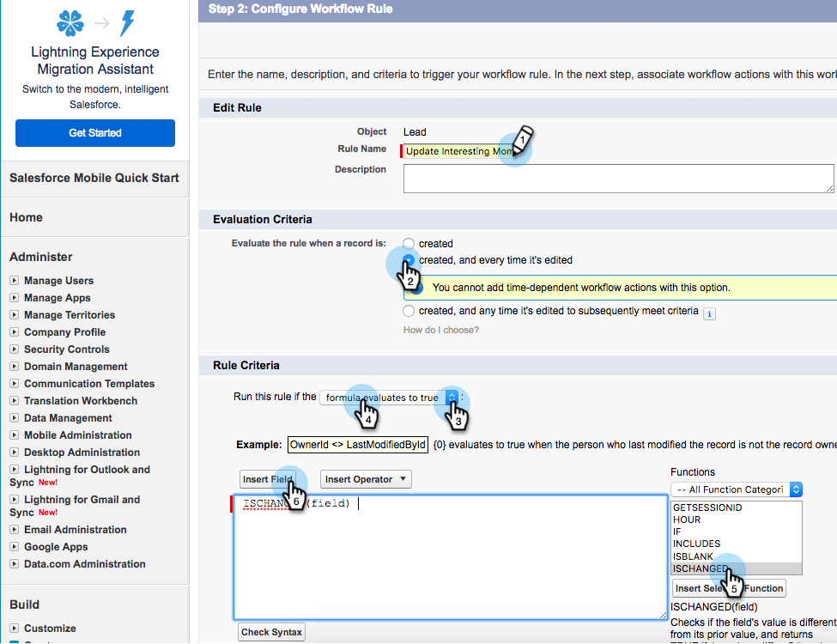Select ISCHANGED in functions list

click(x=736, y=568)
